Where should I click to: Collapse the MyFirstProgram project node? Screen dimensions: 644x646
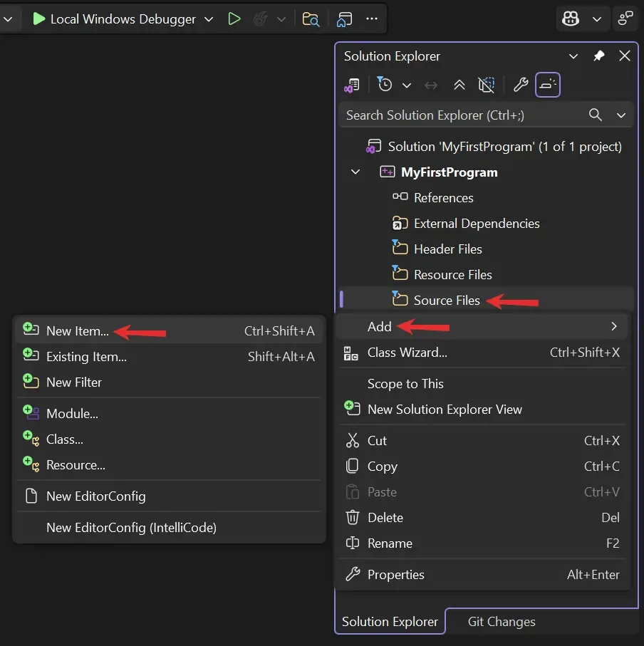pyautogui.click(x=355, y=172)
